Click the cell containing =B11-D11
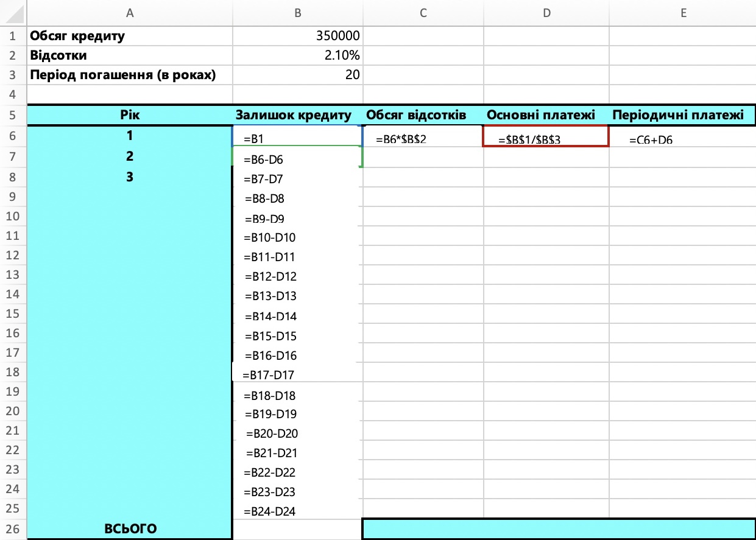The width and height of the screenshot is (756, 540). [x=298, y=256]
